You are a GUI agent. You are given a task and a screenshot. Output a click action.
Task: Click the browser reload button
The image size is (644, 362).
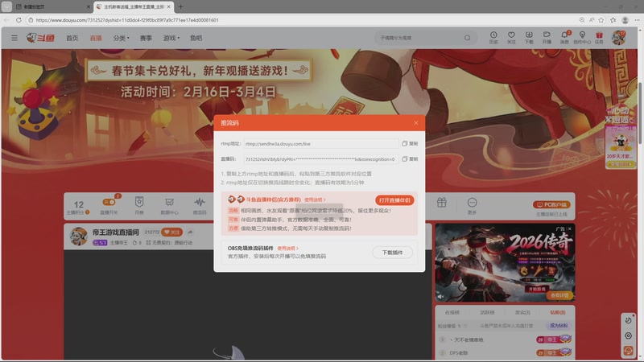19,19
